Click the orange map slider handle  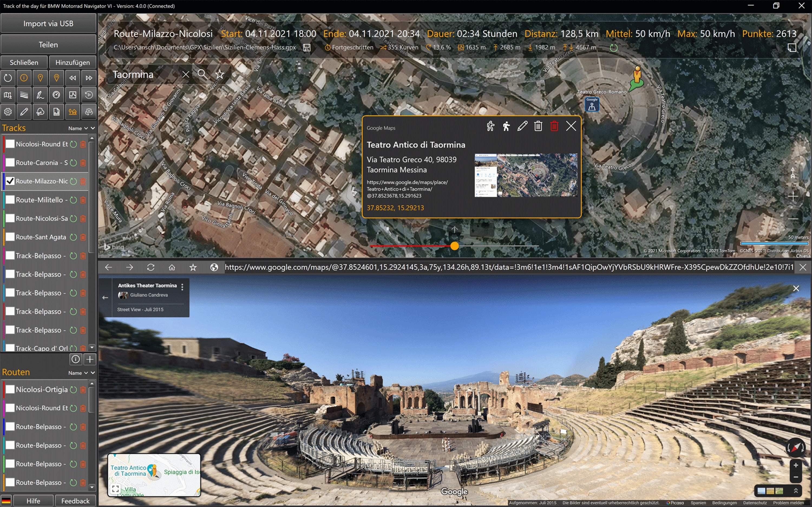(454, 246)
